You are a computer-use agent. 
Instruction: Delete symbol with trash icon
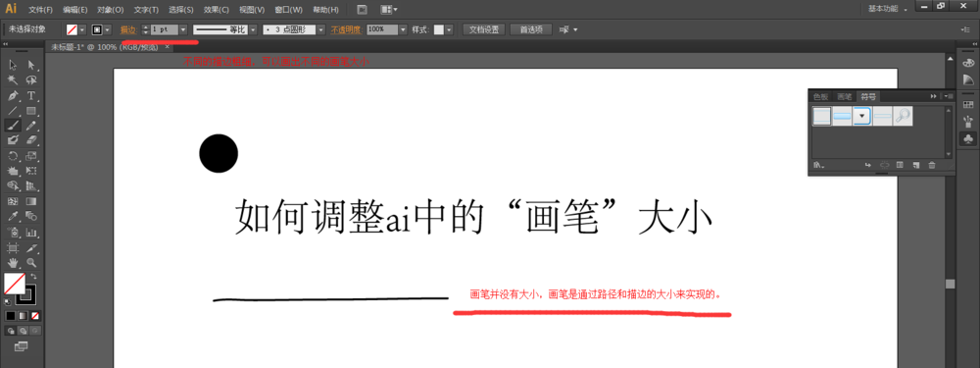pyautogui.click(x=932, y=165)
